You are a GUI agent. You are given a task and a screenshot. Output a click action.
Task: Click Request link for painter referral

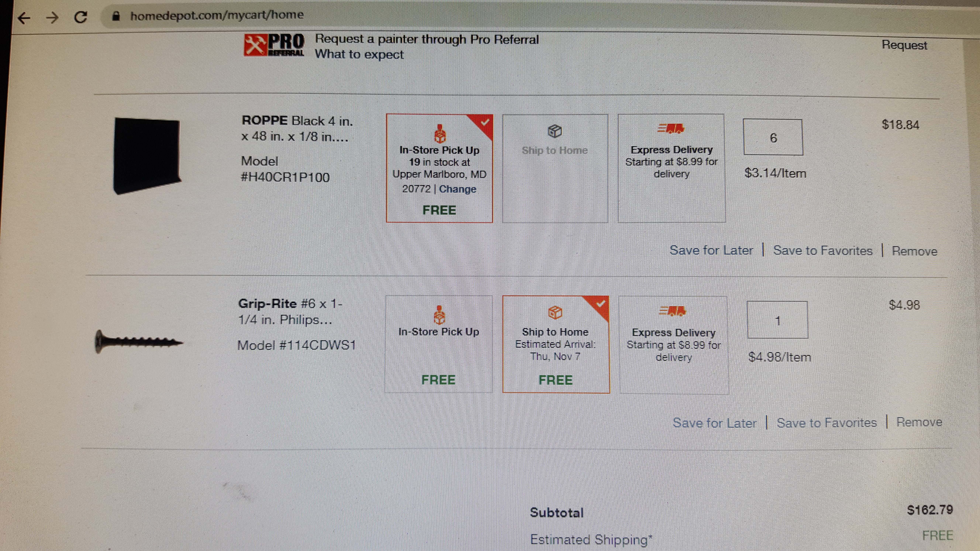(x=904, y=45)
